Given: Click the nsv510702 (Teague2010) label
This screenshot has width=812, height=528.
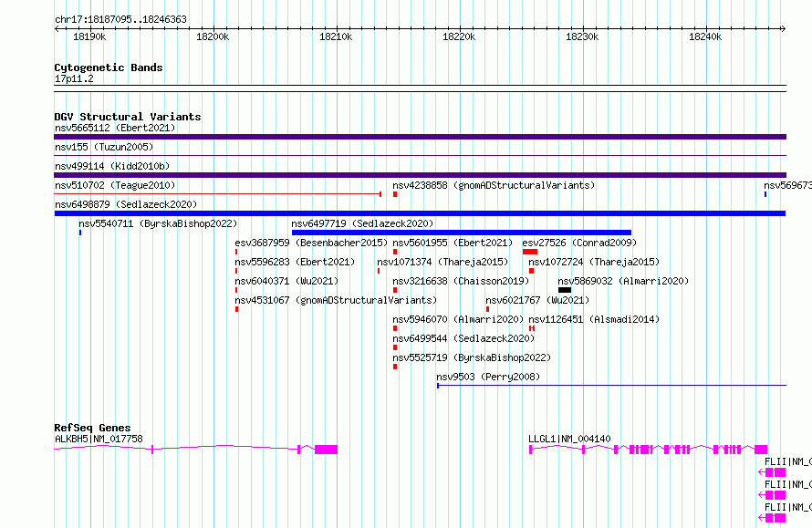Looking at the screenshot, I should [115, 185].
